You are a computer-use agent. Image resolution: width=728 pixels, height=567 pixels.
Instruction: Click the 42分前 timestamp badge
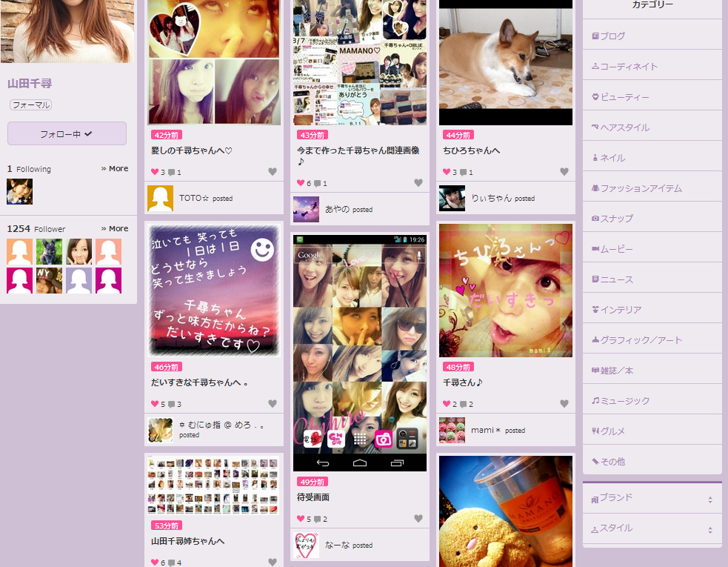(166, 135)
